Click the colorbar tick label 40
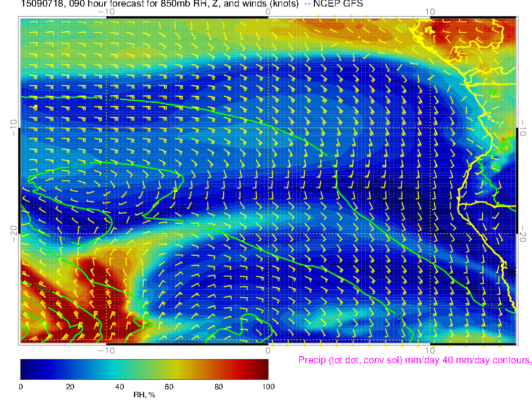 click(119, 387)
